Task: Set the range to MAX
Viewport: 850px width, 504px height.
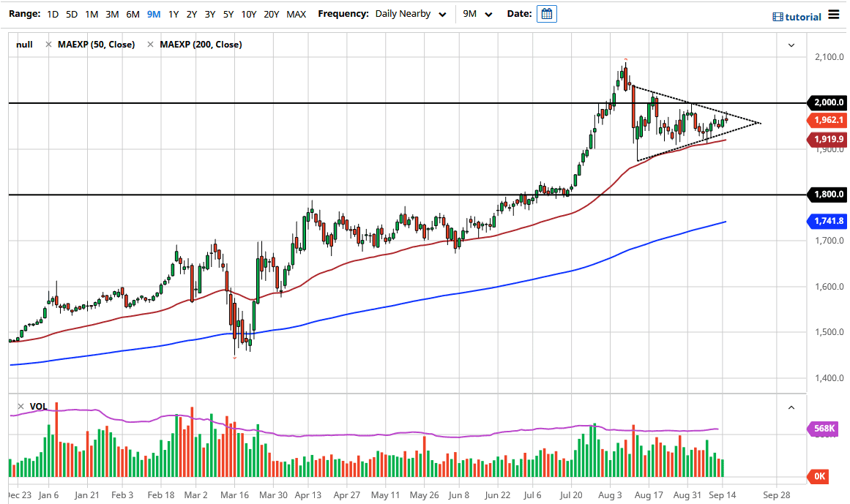Action: (x=297, y=14)
